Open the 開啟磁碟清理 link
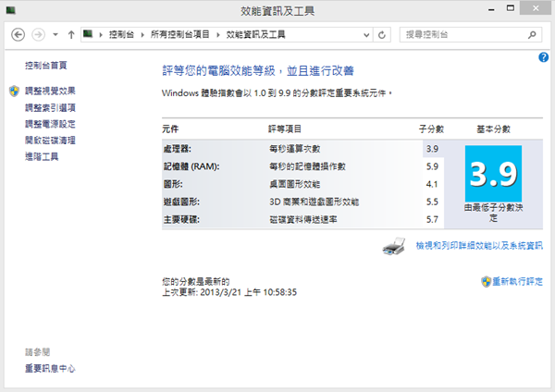 [x=50, y=141]
